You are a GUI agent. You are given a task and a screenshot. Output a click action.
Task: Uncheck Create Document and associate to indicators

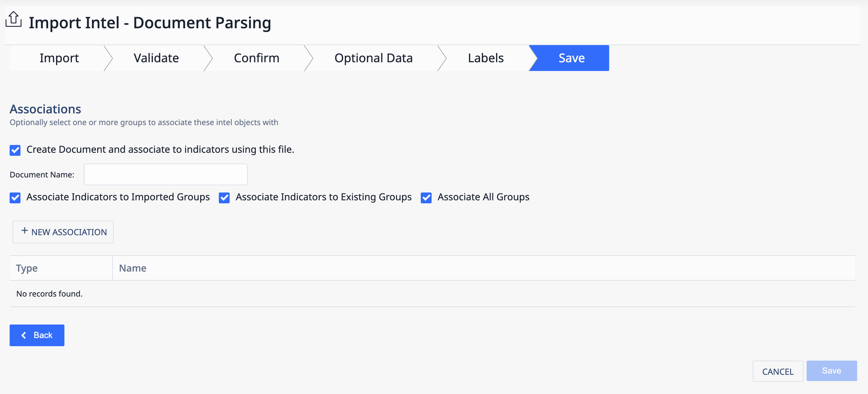tap(15, 150)
